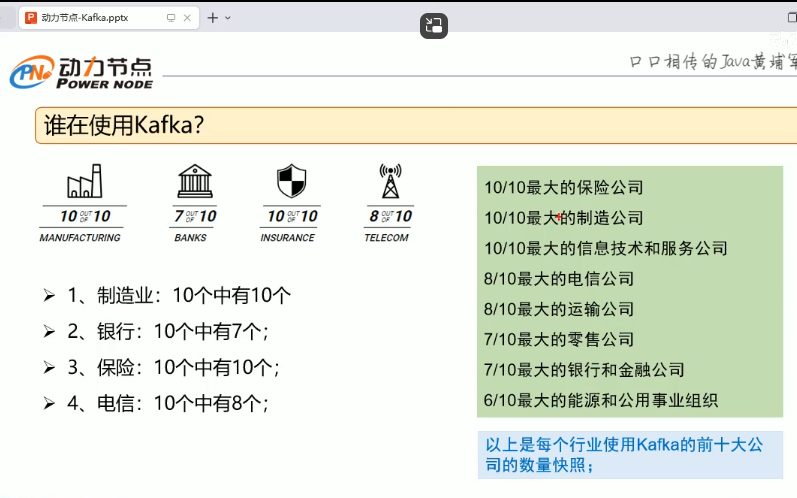The image size is (797, 498).
Task: Click the 8 out of 10 telecom figure
Action: 390,216
